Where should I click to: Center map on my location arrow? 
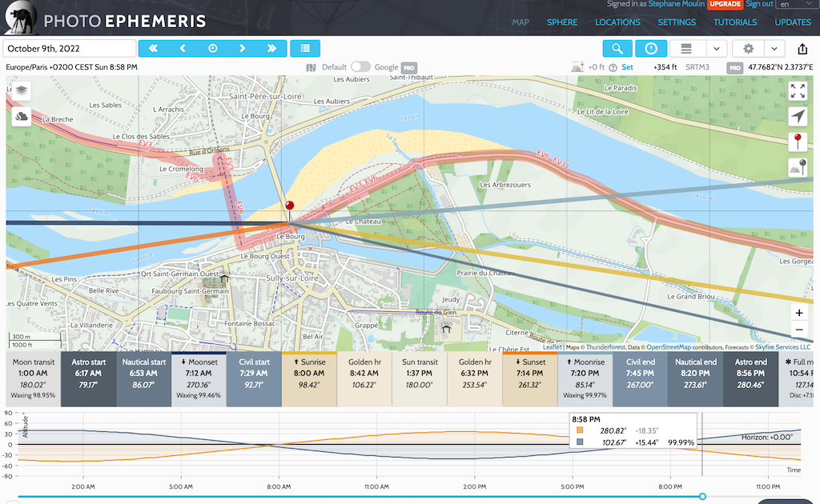pyautogui.click(x=798, y=117)
